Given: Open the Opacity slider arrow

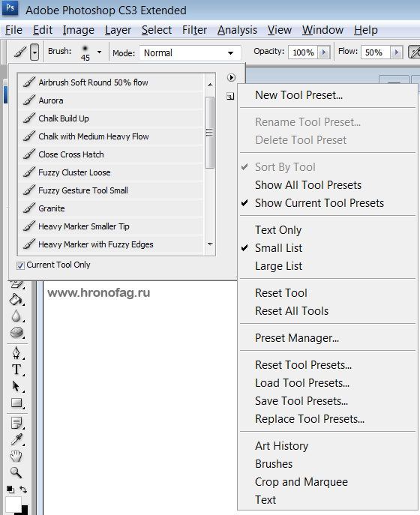Looking at the screenshot, I should (x=324, y=52).
